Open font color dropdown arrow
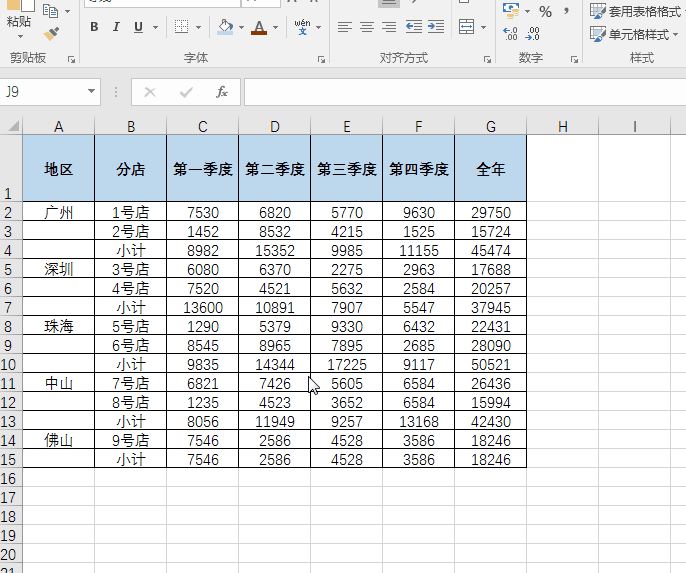 tap(275, 27)
